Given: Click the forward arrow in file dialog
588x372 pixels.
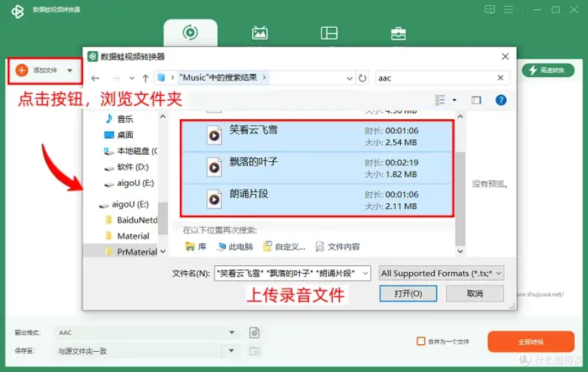Looking at the screenshot, I should tap(117, 78).
